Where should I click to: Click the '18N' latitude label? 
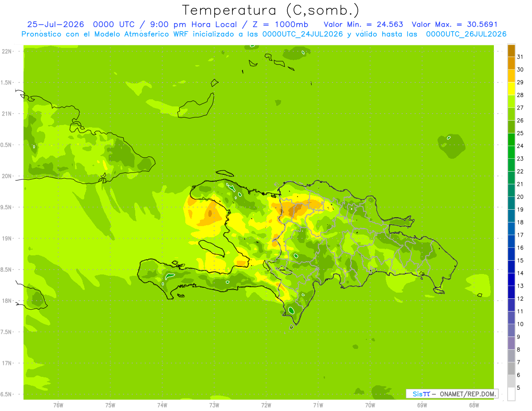point(7,301)
